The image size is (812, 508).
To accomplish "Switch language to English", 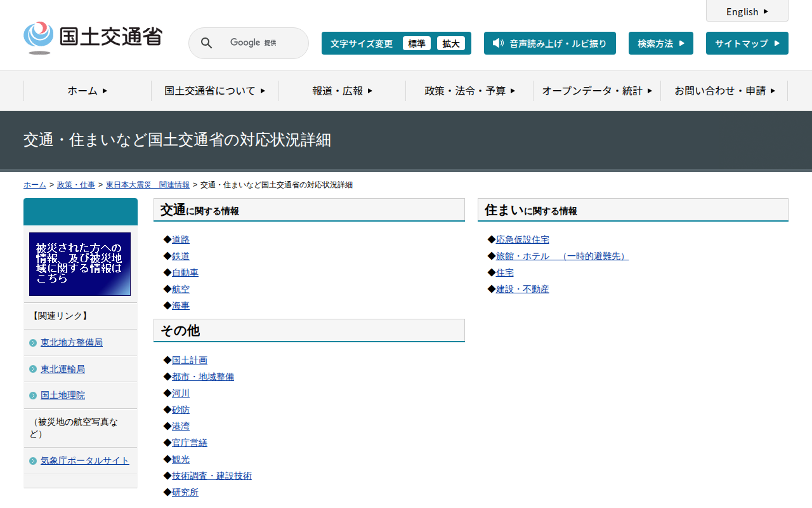I will 747,11.
